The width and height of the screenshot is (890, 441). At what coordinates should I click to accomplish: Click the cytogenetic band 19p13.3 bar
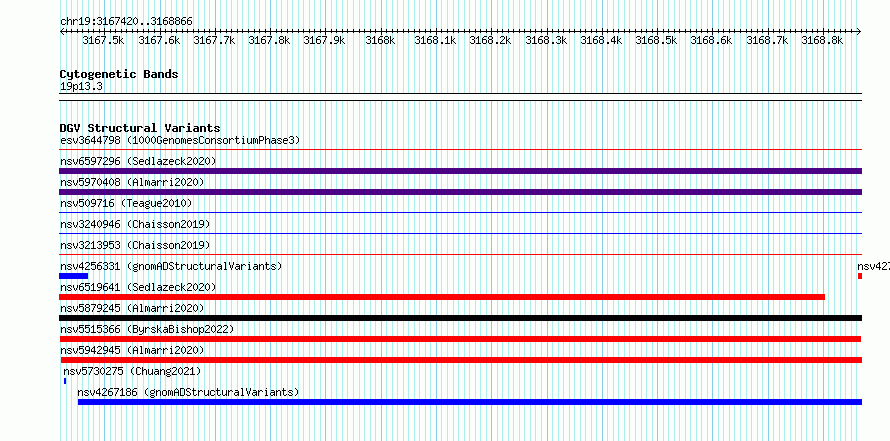point(461,97)
